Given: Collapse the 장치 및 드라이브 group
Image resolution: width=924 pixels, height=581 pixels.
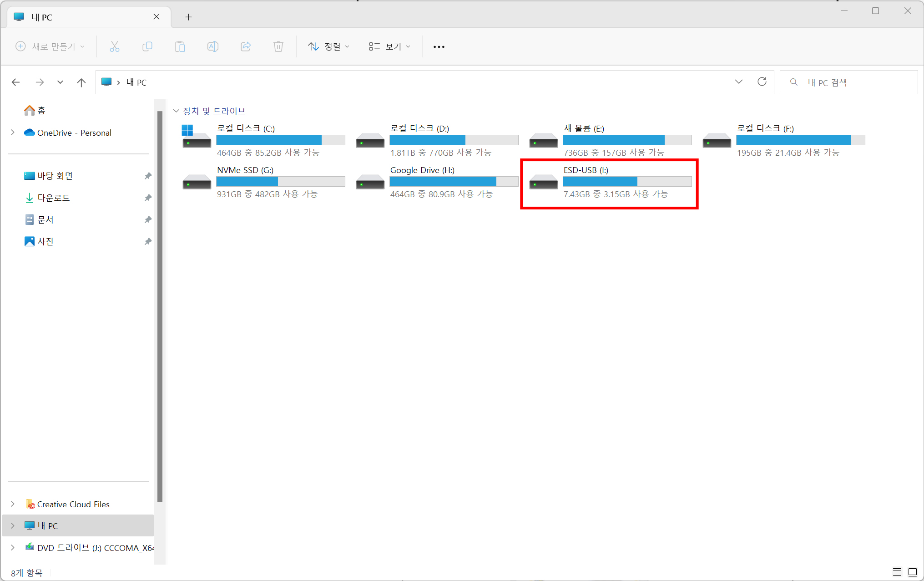Looking at the screenshot, I should 176,111.
